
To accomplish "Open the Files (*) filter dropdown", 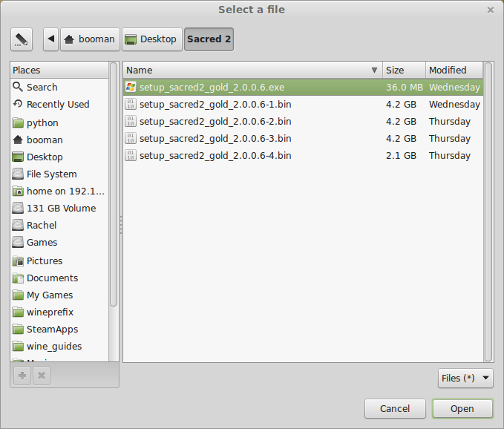I will [465, 379].
